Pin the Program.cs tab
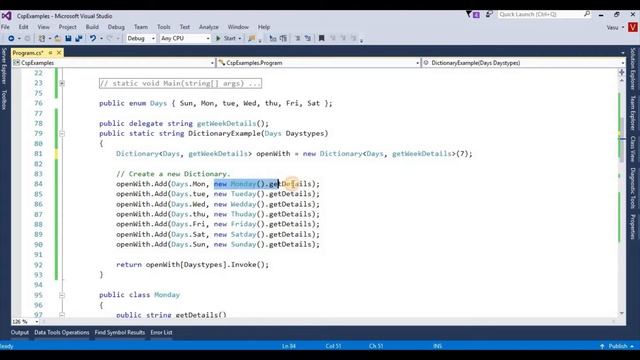The height and width of the screenshot is (360, 640). pyautogui.click(x=51, y=53)
